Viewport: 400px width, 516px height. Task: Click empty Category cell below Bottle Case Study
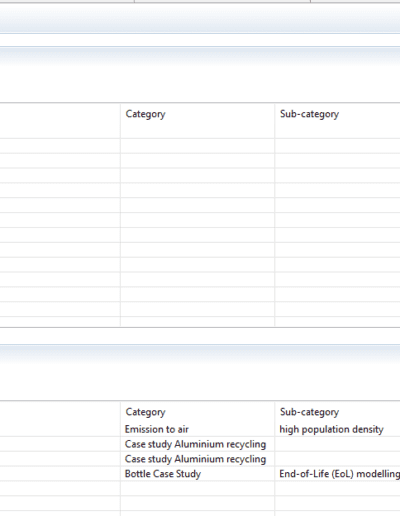[x=197, y=488]
